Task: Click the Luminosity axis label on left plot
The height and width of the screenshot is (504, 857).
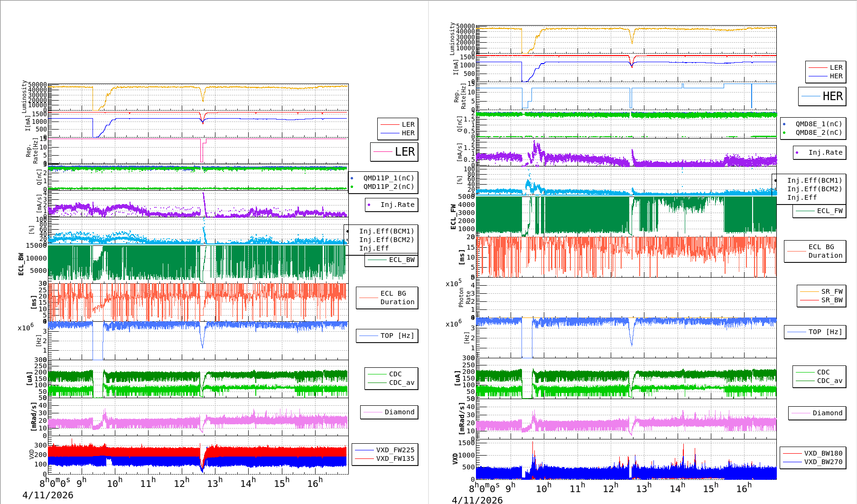Action: pyautogui.click(x=24, y=96)
